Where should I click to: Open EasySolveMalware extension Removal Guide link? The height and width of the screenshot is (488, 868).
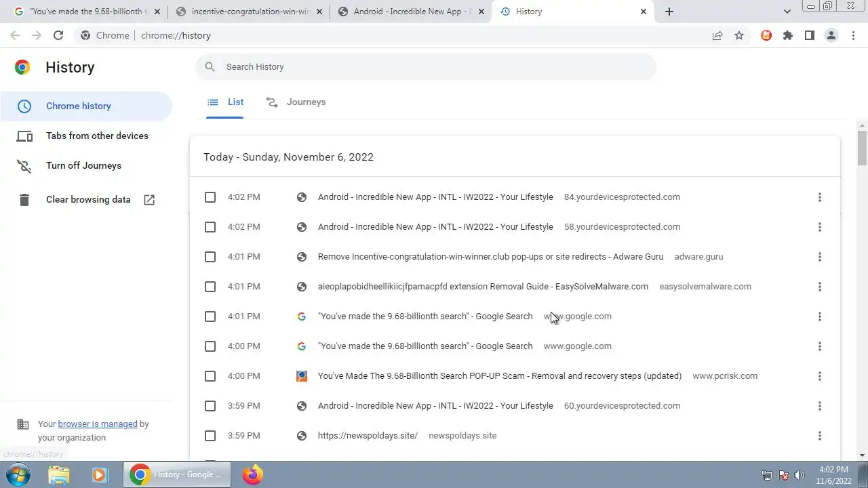(x=483, y=287)
